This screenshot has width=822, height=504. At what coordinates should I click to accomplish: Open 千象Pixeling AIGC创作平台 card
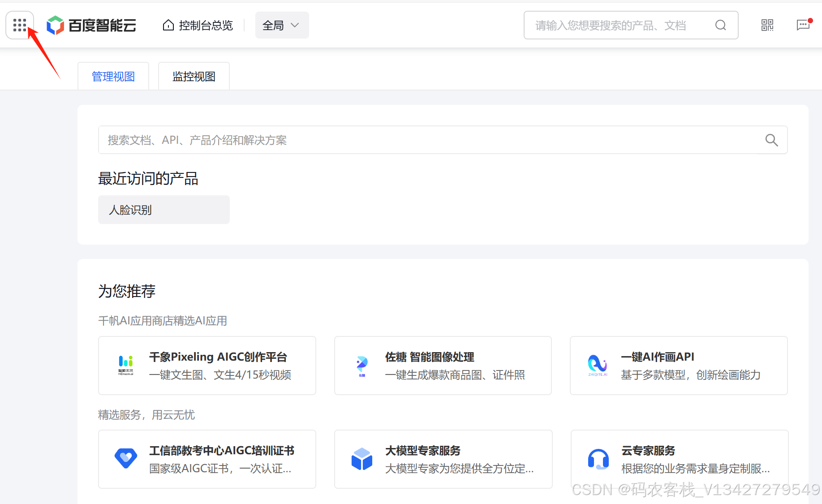point(207,366)
